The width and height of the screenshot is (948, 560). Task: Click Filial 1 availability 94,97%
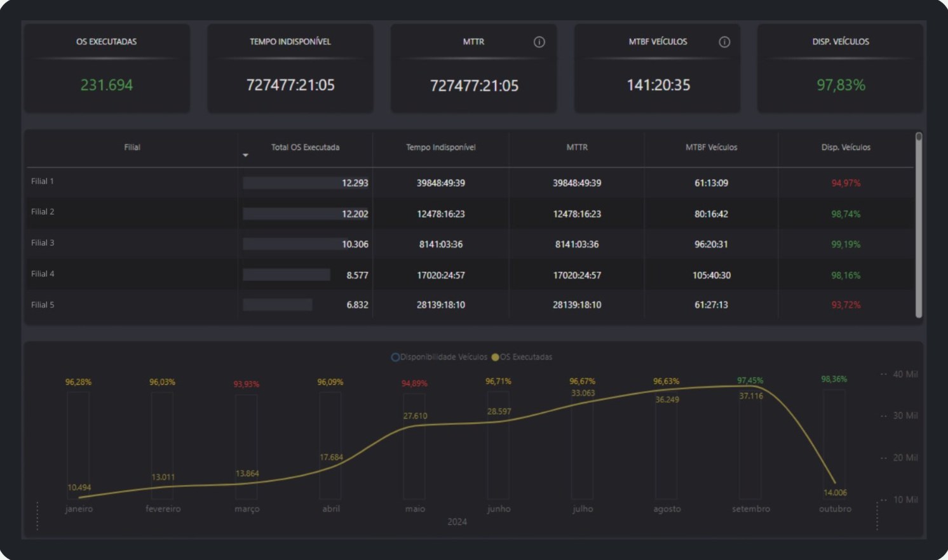846,183
